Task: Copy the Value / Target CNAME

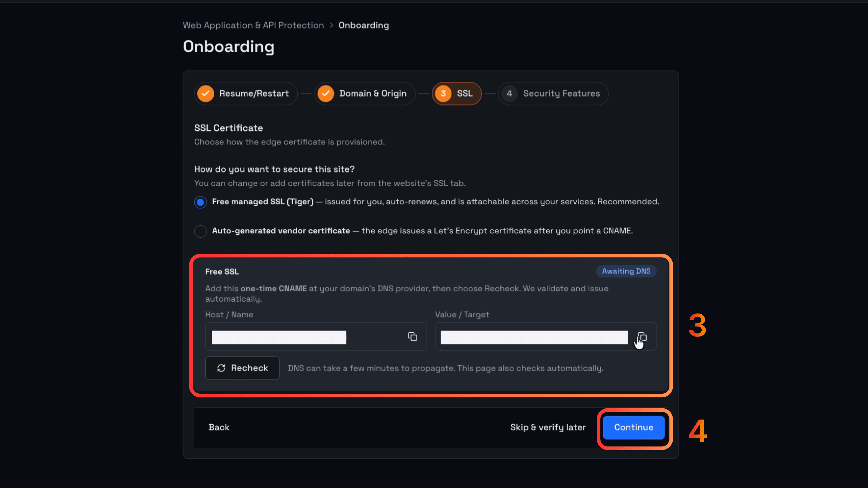Action: coord(642,337)
